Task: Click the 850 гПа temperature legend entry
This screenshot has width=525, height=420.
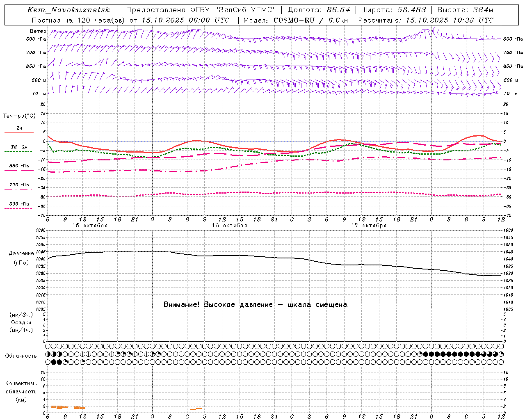Action: (19, 166)
